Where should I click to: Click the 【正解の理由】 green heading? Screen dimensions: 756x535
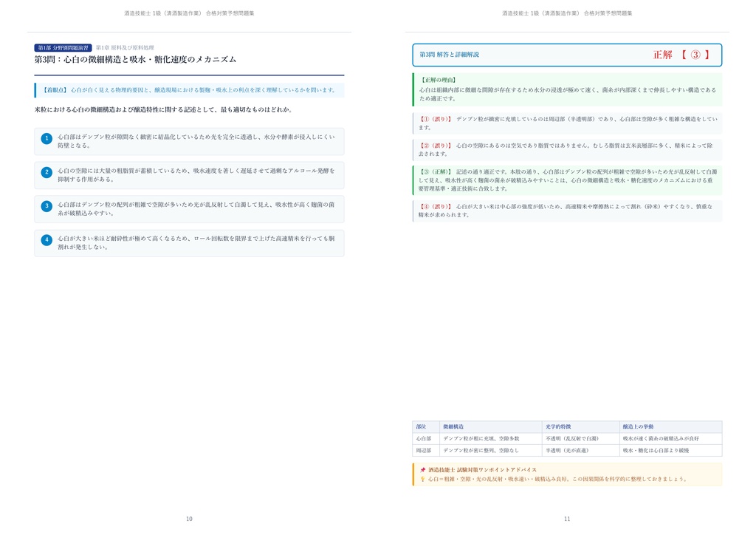pyautogui.click(x=439, y=80)
